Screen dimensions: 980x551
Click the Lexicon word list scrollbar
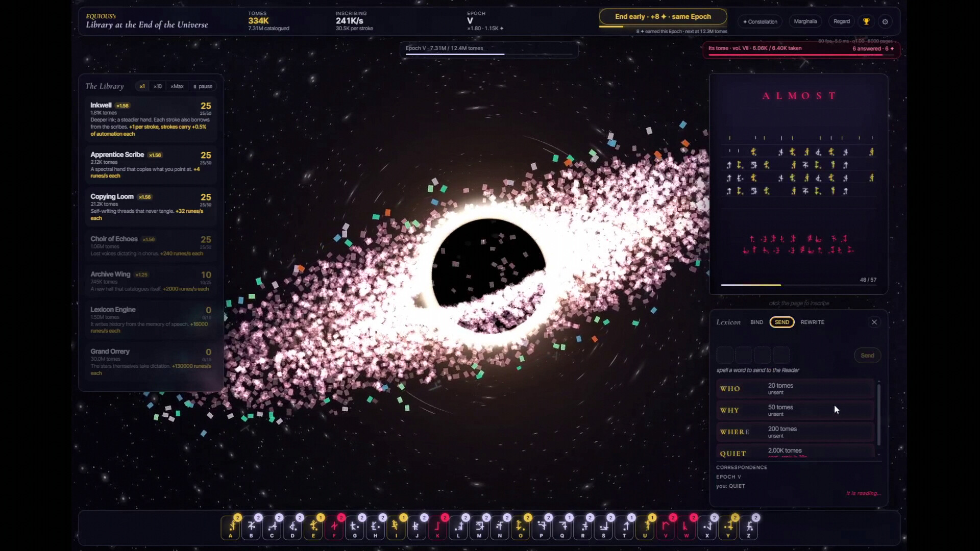878,414
